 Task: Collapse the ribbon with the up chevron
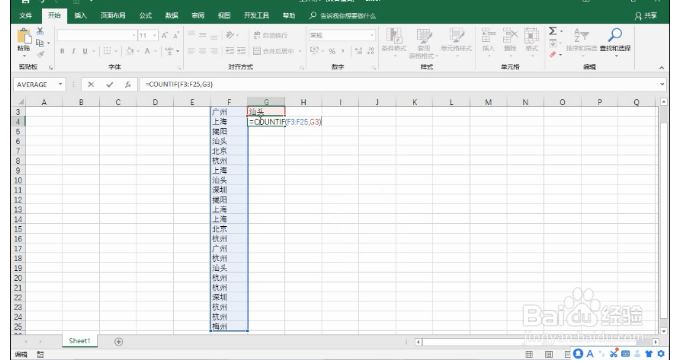[x=661, y=68]
